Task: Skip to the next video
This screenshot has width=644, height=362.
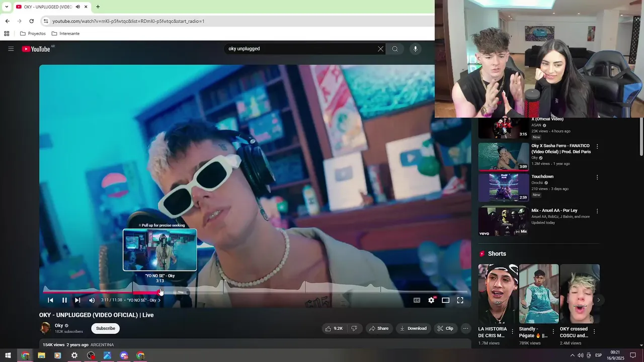Action: (77, 300)
